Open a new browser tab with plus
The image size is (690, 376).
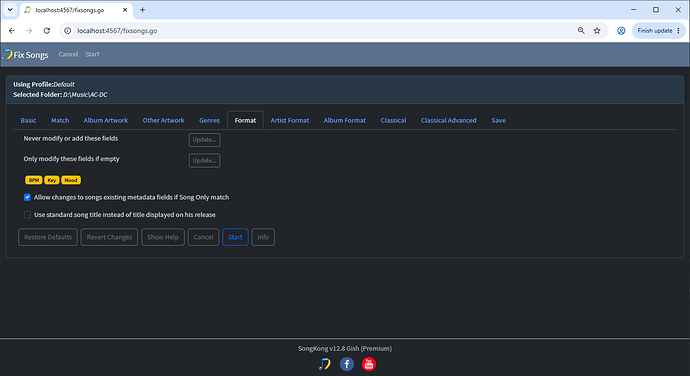click(143, 10)
